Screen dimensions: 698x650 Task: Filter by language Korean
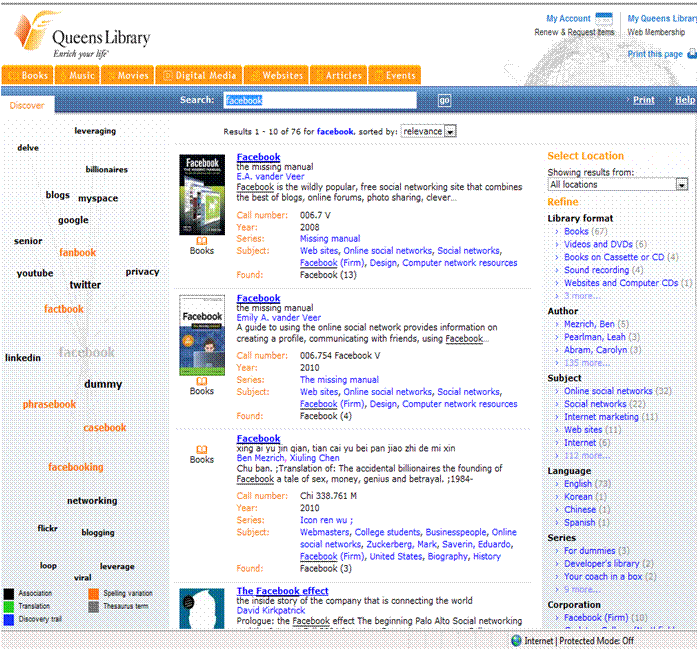coord(585,496)
